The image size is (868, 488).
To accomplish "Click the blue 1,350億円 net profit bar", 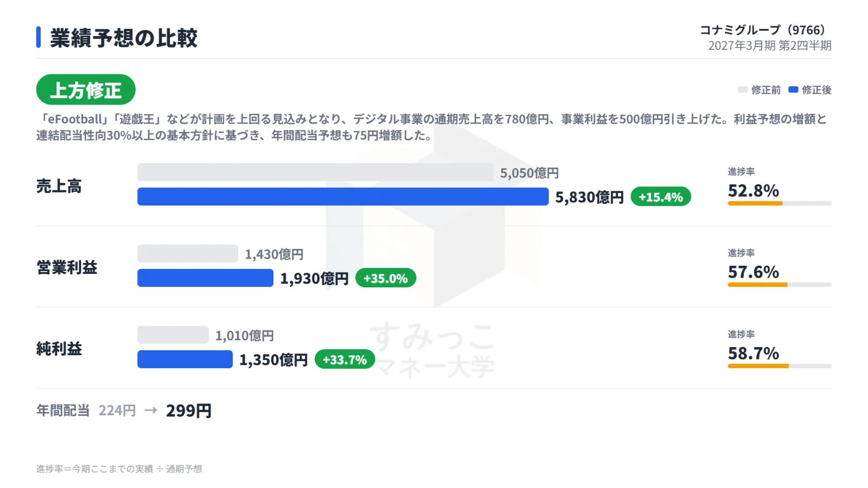I will tap(185, 359).
